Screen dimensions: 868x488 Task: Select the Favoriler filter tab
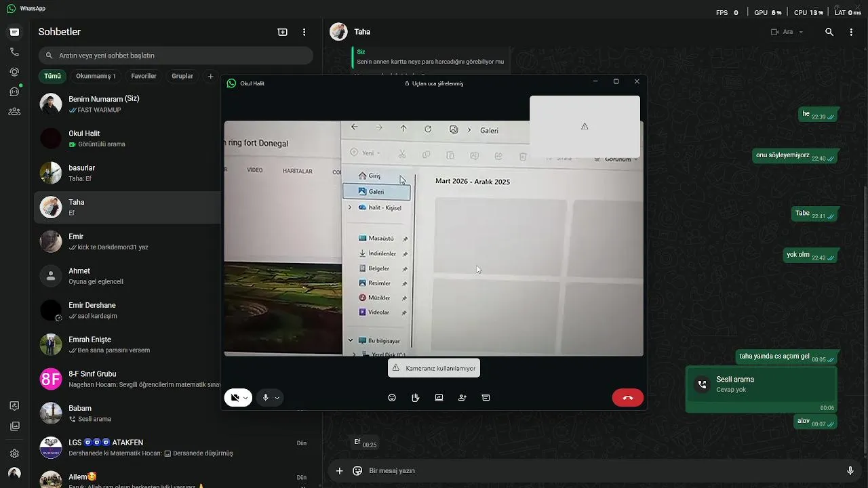(x=144, y=77)
